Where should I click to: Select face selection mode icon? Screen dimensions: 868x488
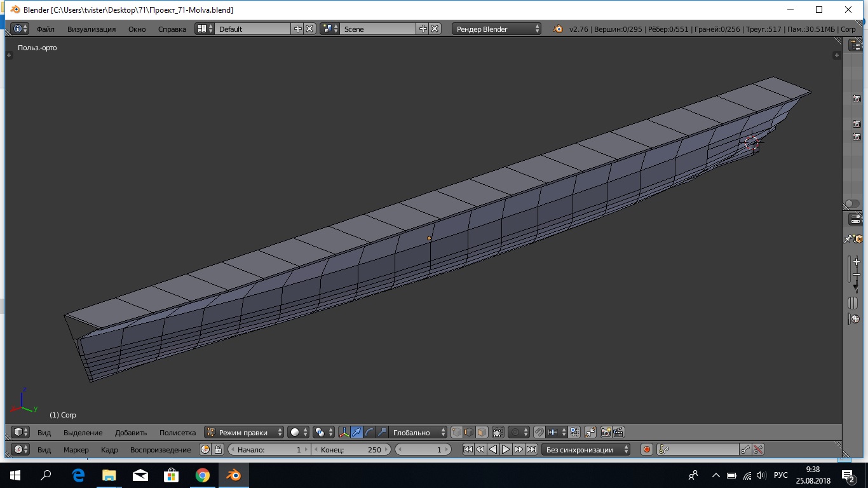point(482,433)
